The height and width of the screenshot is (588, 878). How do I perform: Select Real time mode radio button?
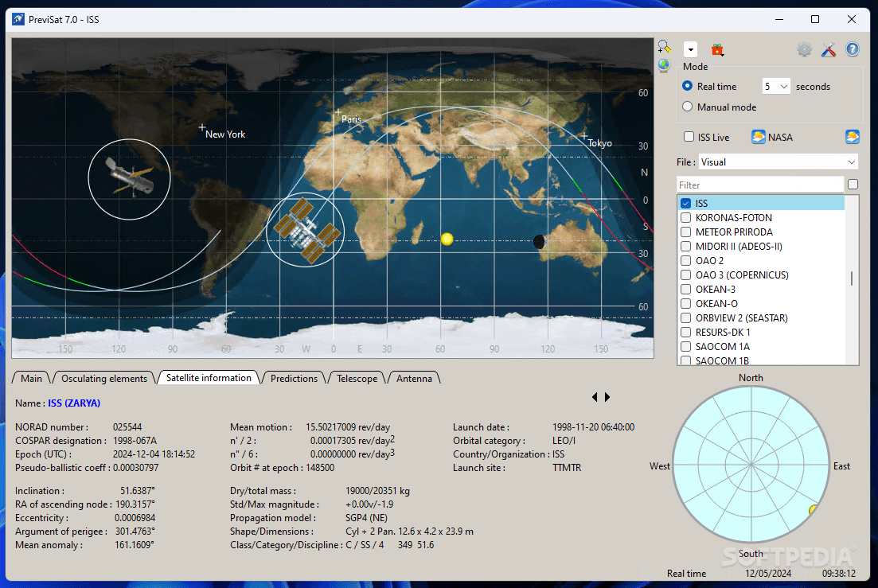[688, 86]
